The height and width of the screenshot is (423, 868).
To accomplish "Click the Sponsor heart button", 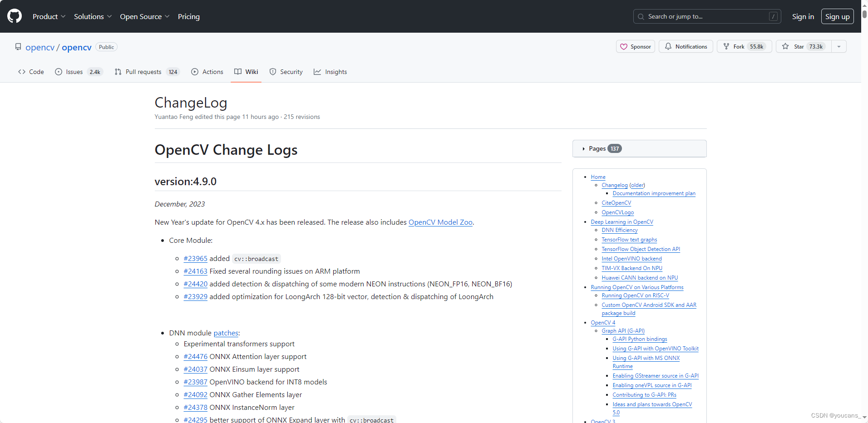I will click(x=636, y=46).
